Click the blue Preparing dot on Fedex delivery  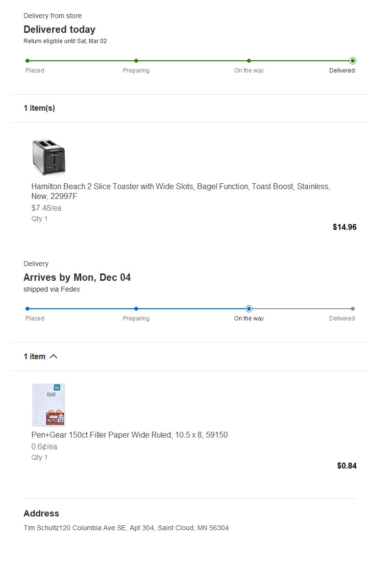(136, 308)
